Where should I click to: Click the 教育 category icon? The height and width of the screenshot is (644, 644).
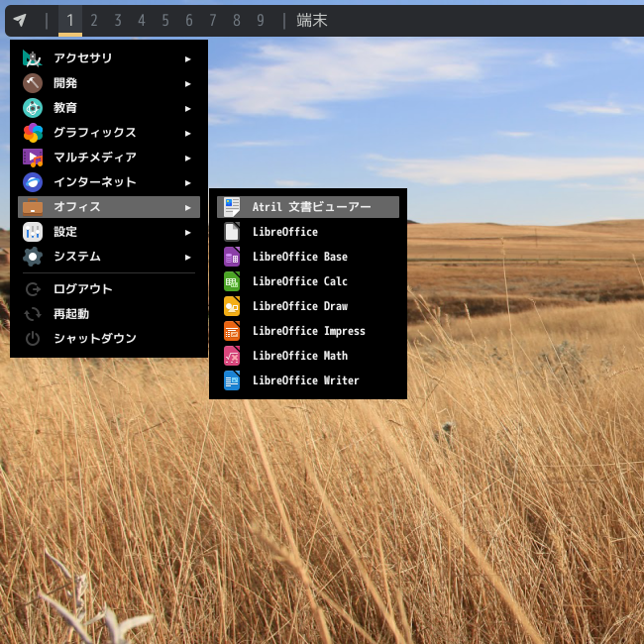point(33,108)
